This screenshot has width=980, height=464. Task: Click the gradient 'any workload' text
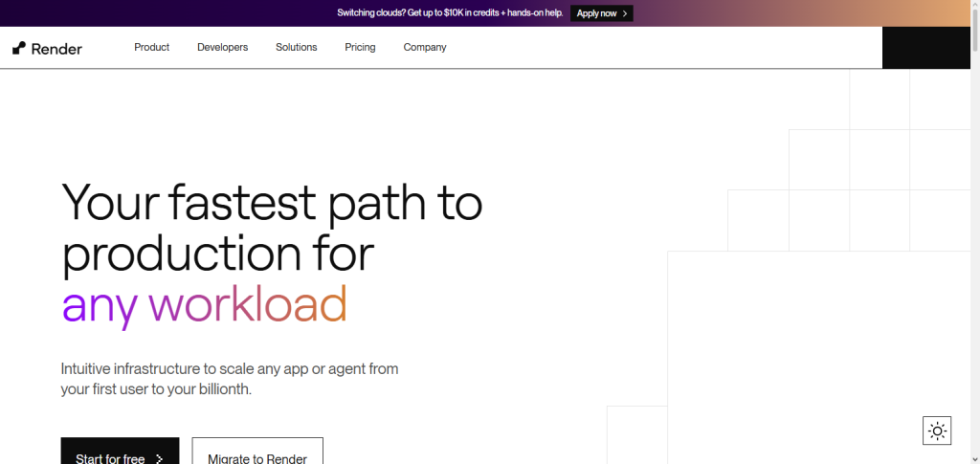pyautogui.click(x=205, y=306)
